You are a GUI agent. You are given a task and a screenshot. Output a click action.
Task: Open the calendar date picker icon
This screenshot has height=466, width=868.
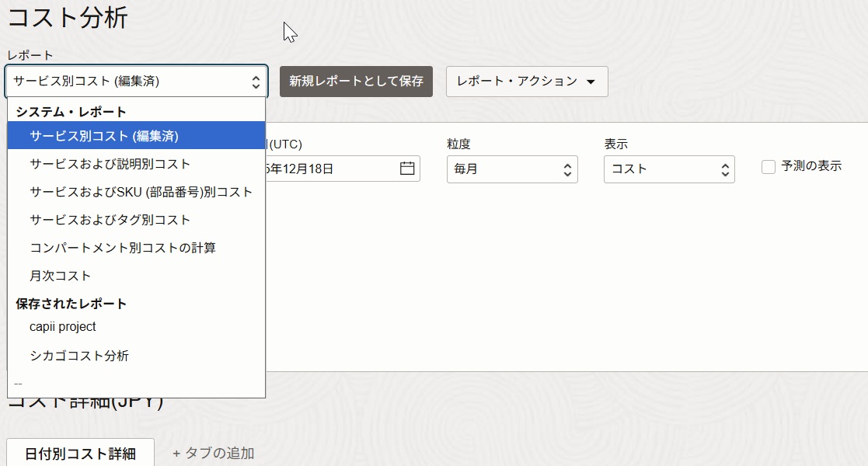[x=407, y=169]
